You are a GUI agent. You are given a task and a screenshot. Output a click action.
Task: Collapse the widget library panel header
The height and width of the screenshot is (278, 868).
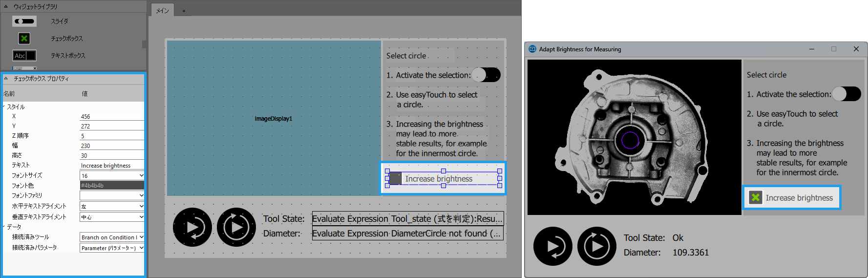pyautogui.click(x=6, y=6)
